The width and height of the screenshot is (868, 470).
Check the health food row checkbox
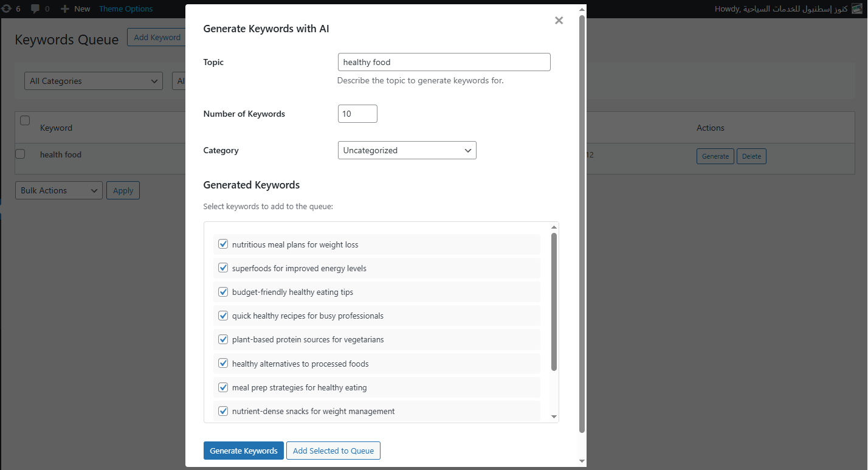[20, 154]
